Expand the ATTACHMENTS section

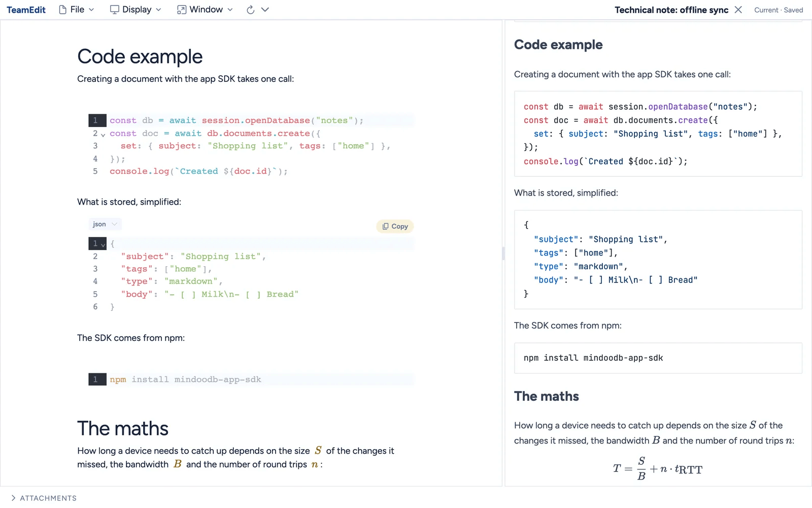[x=44, y=498]
